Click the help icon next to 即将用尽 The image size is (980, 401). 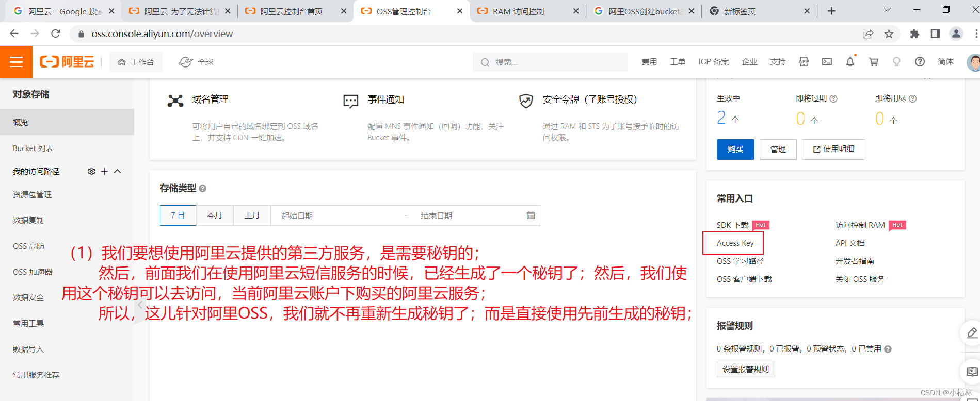[912, 98]
